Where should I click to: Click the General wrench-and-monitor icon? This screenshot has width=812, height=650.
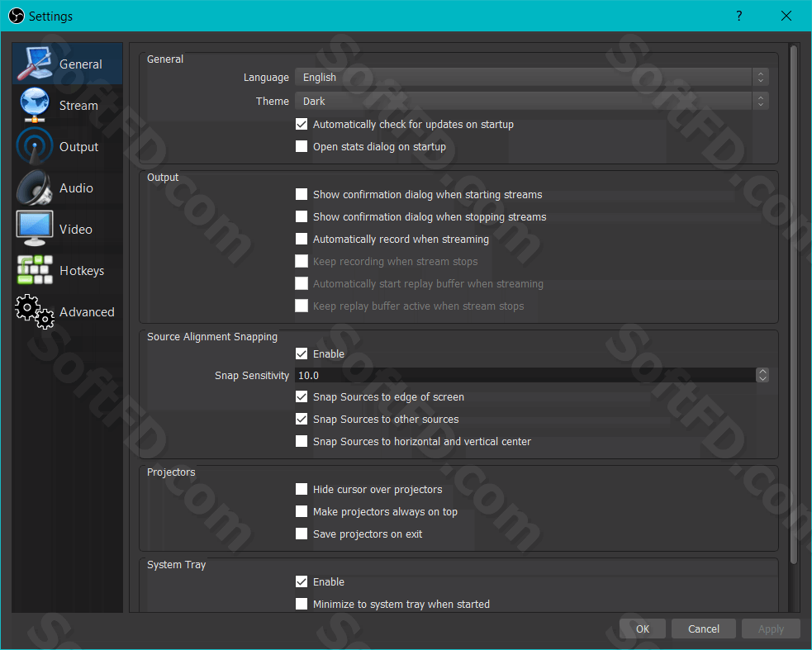35,64
